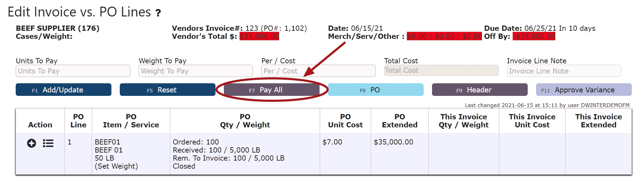Click the PO Extended $35,000.00 cell
Screen dimensions: 644x183
click(393, 142)
